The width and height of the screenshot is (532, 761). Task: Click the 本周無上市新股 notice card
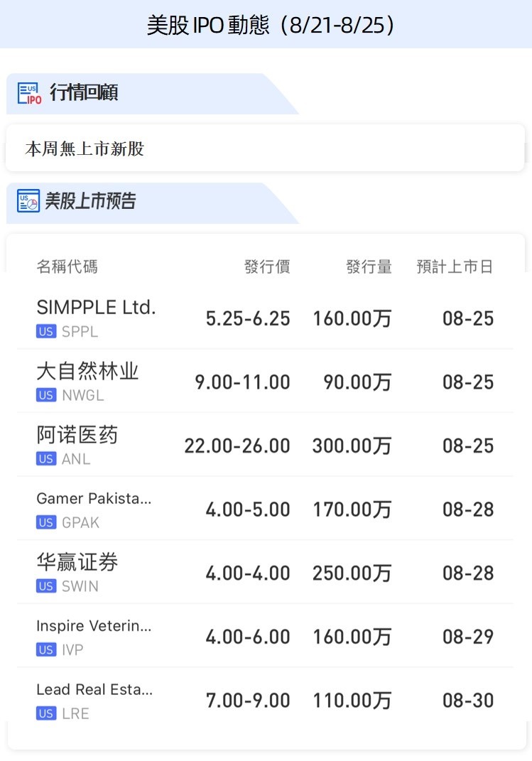265,149
